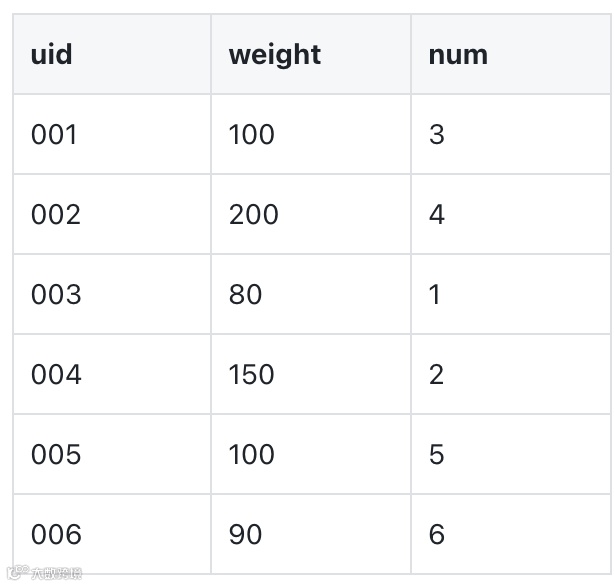Image resolution: width=614 pixels, height=586 pixels.
Task: Select the weight cell in row 001
Action: pyautogui.click(x=251, y=134)
